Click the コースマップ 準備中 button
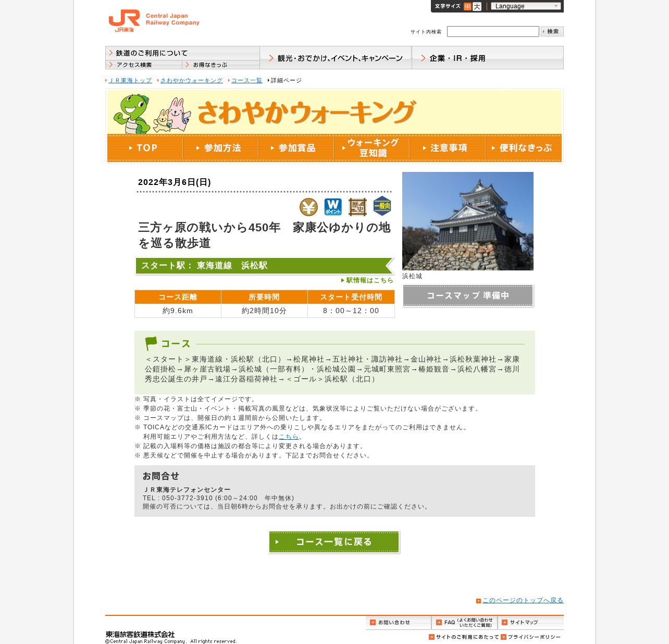This screenshot has height=644, width=669. click(468, 295)
